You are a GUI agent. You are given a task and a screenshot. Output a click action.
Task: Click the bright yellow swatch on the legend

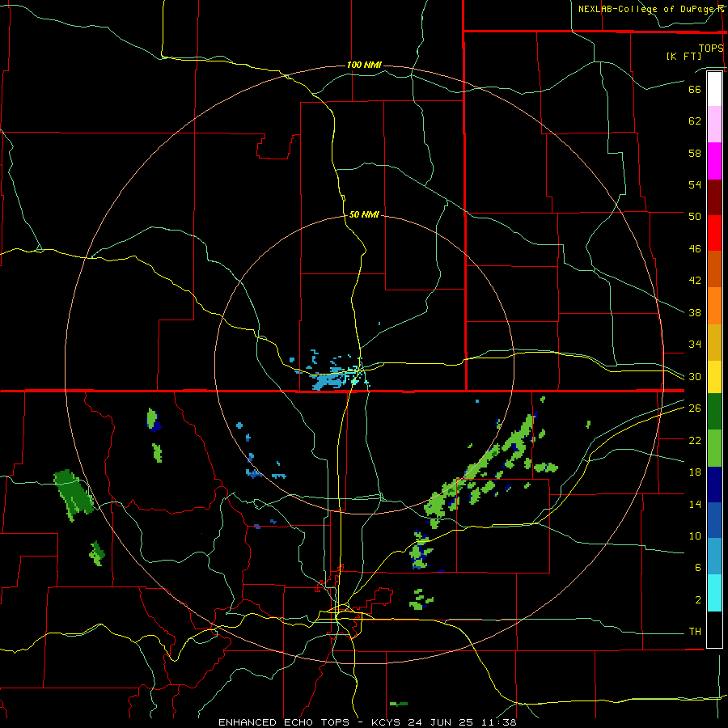[714, 377]
